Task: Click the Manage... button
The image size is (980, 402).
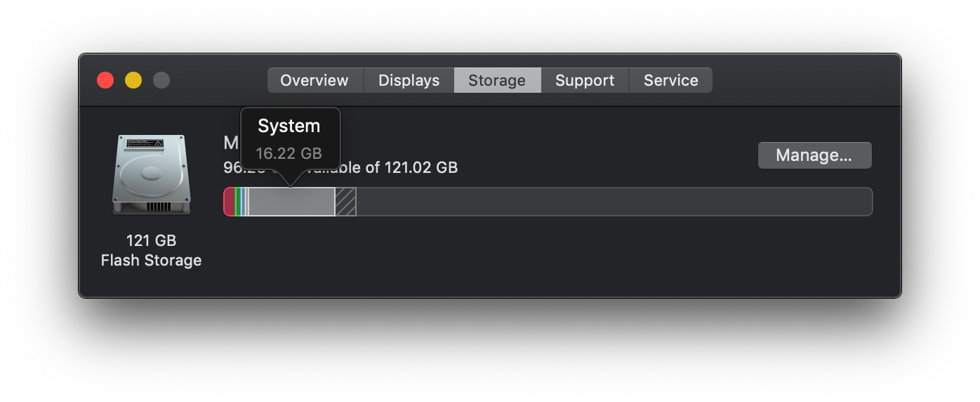Action: click(x=814, y=155)
